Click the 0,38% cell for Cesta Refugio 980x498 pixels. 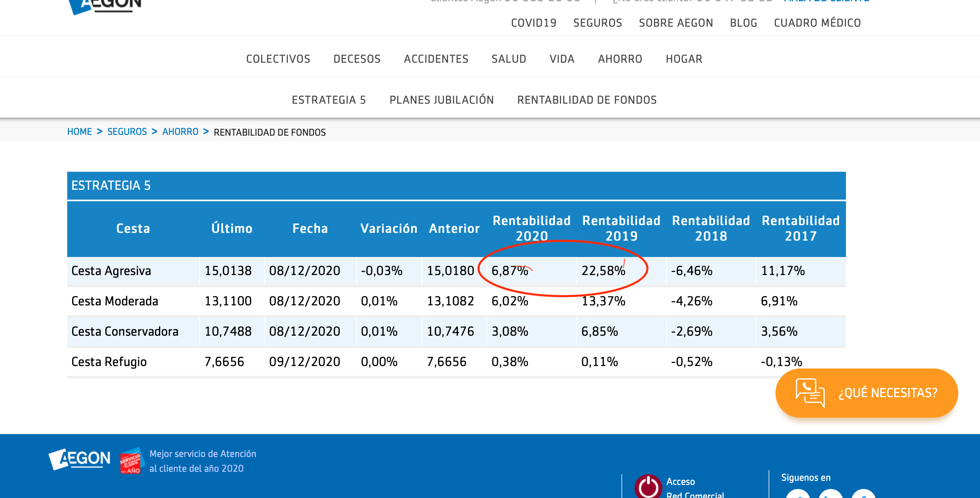coord(510,362)
